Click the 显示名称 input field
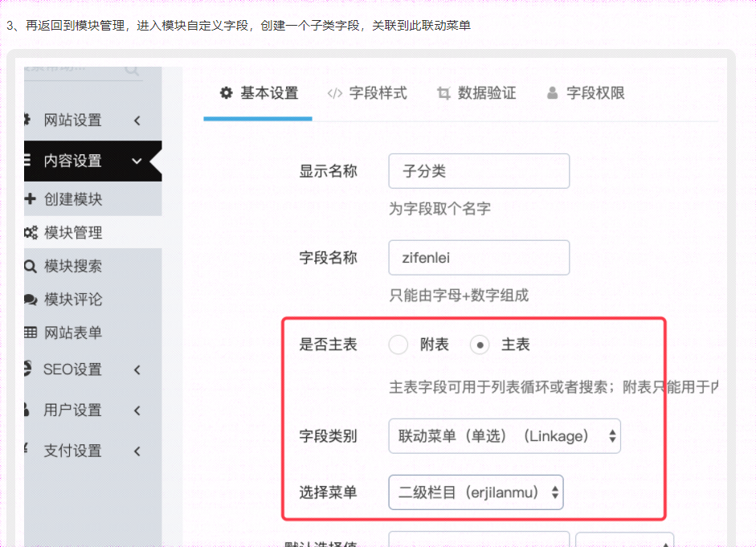756x547 pixels. coord(479,171)
